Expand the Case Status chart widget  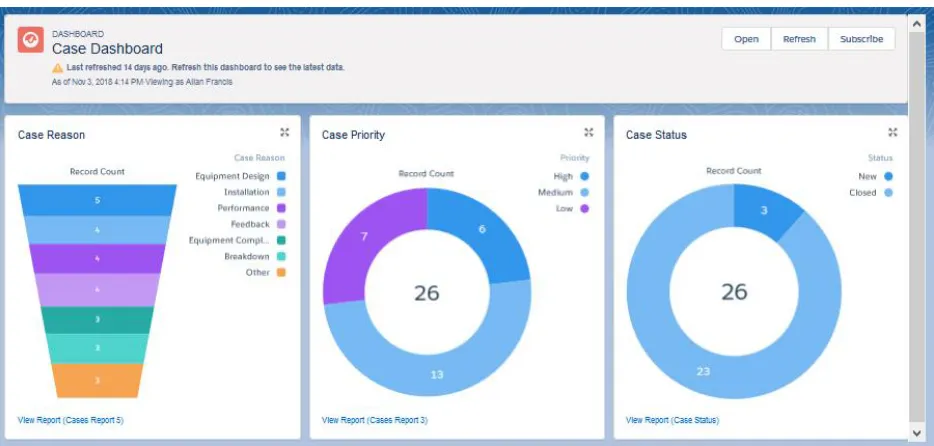tap(892, 132)
